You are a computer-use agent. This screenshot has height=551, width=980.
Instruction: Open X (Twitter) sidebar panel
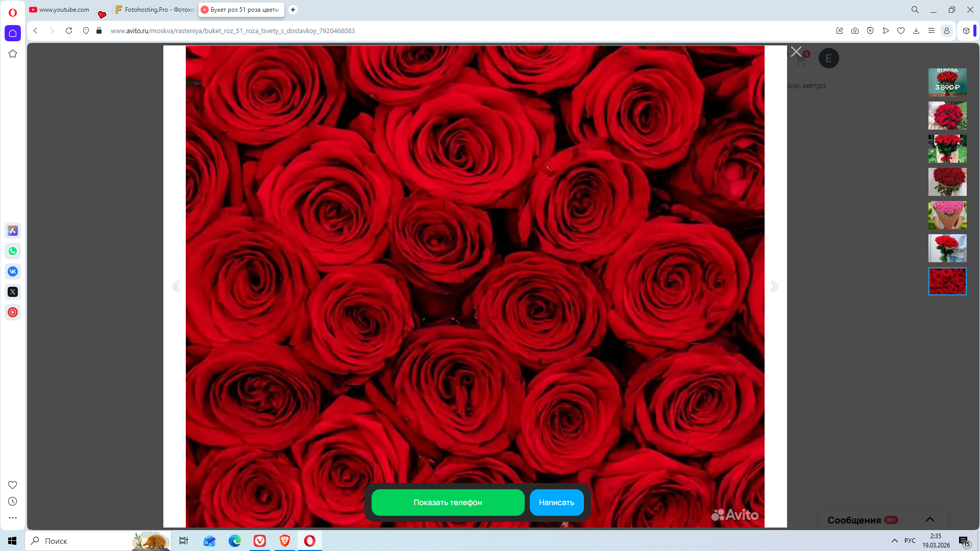[x=13, y=292]
